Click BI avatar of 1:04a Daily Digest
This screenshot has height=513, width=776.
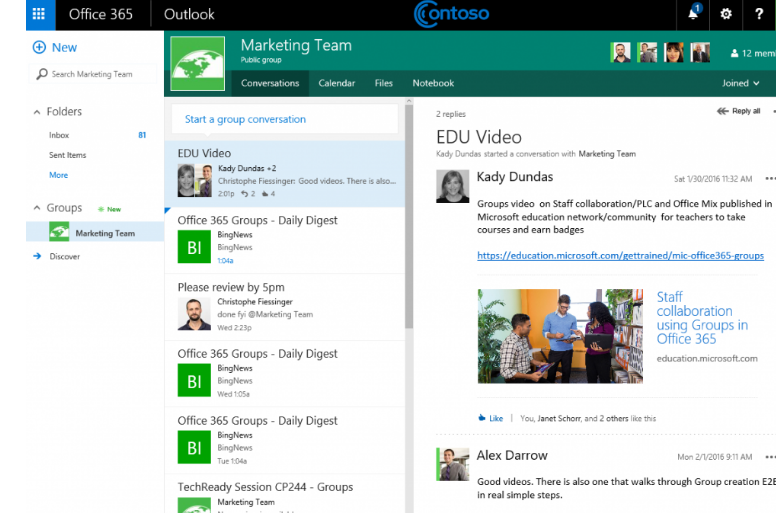[x=194, y=246]
